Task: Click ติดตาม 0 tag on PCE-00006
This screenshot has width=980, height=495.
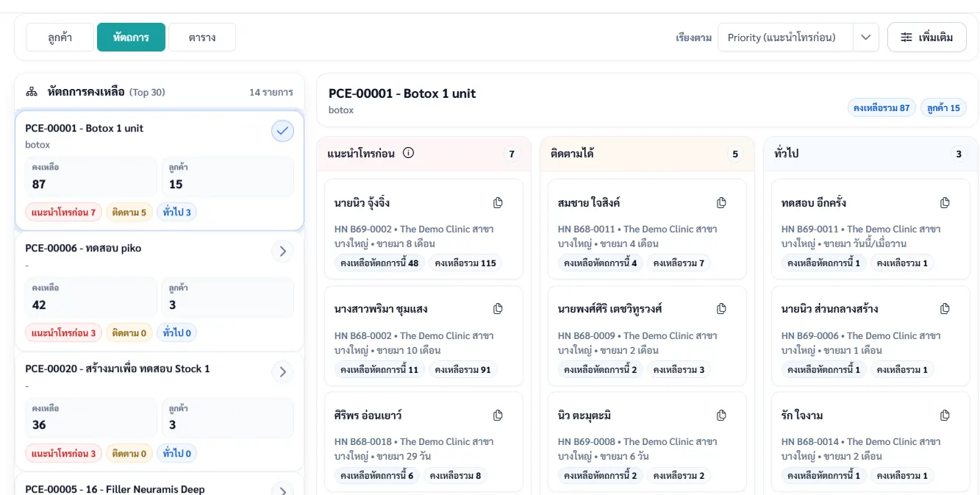Action: 129,333
